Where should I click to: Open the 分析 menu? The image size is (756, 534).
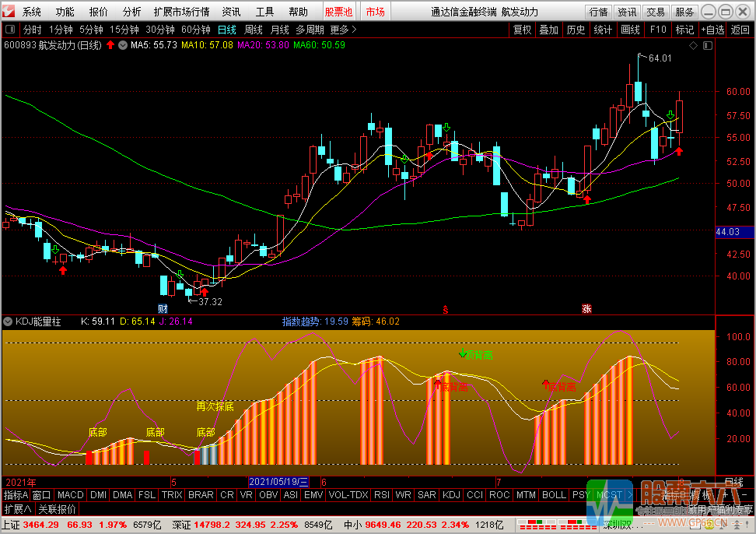pos(131,12)
